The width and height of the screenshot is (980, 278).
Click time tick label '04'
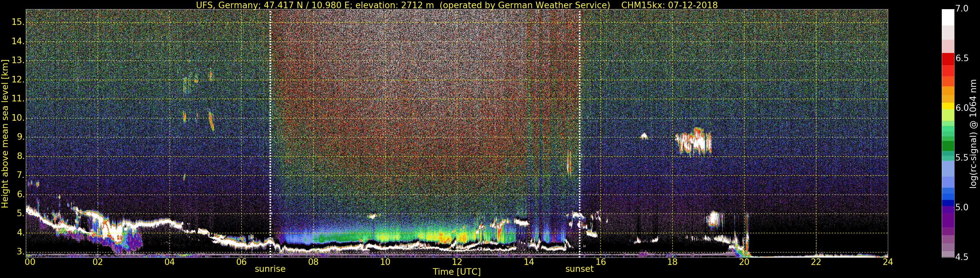(169, 262)
